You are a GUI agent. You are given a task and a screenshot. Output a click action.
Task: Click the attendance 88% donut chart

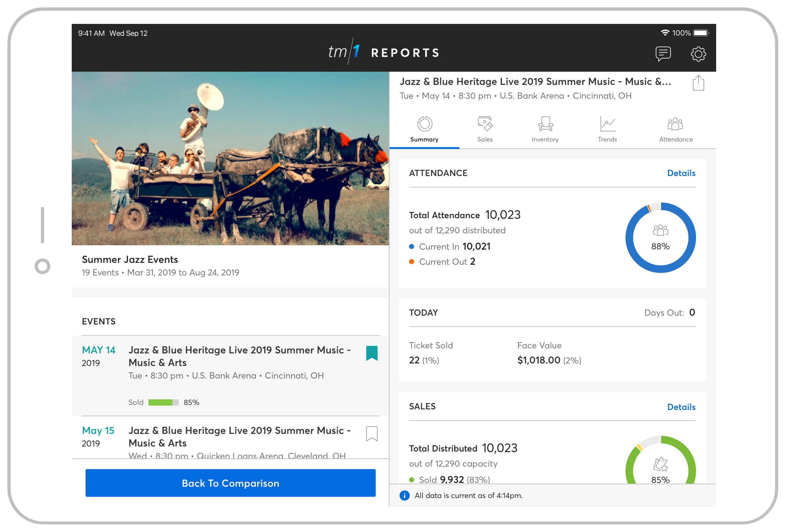(660, 238)
